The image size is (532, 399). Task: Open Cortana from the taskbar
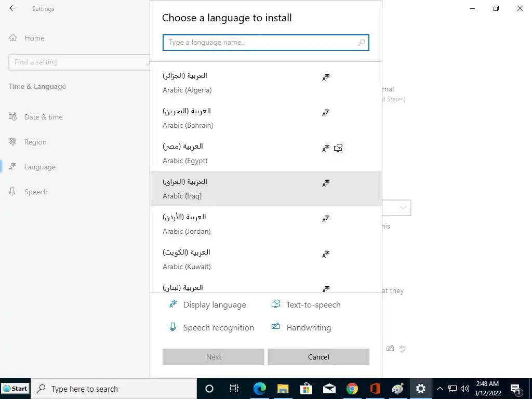tap(209, 389)
